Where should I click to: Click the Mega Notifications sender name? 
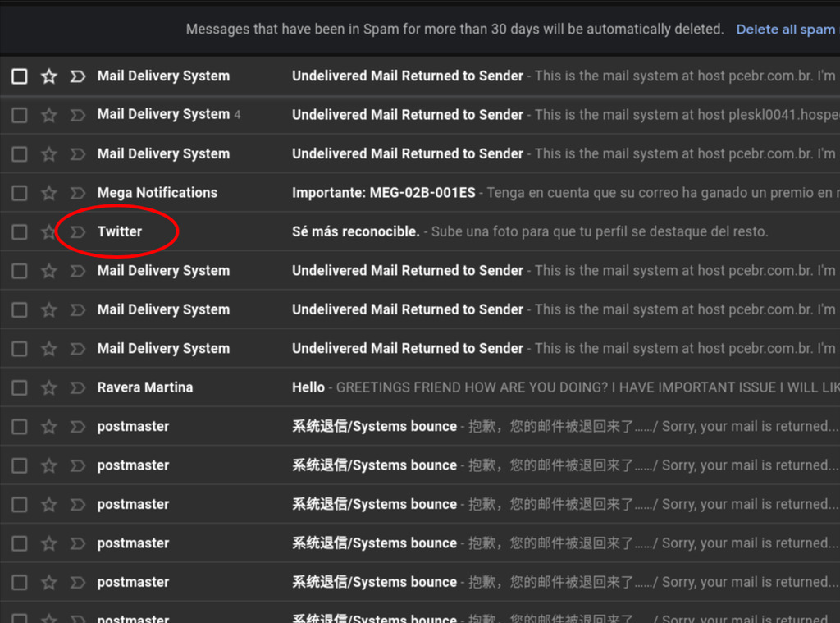tap(157, 193)
